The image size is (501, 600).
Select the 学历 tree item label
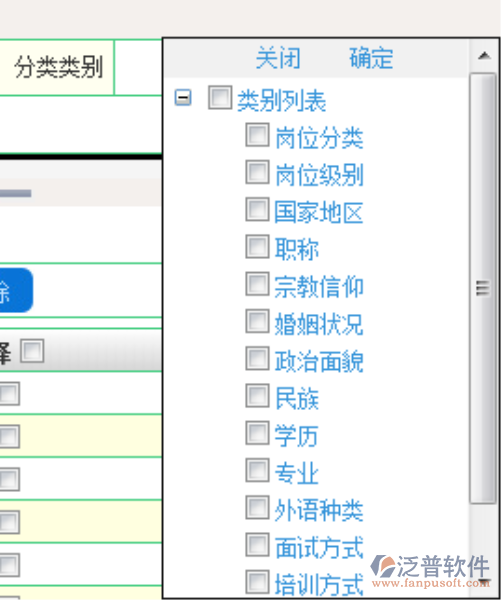coord(297,436)
